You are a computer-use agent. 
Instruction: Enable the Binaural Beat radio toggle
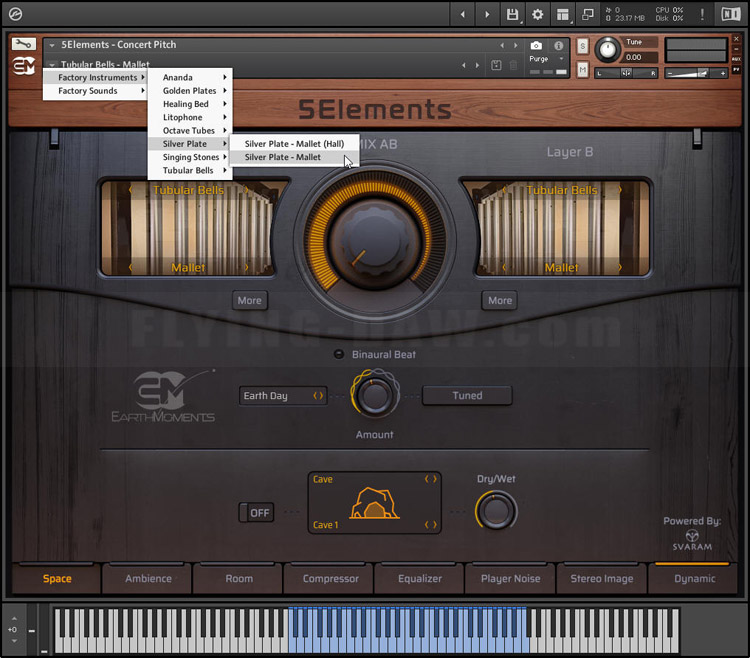(339, 354)
